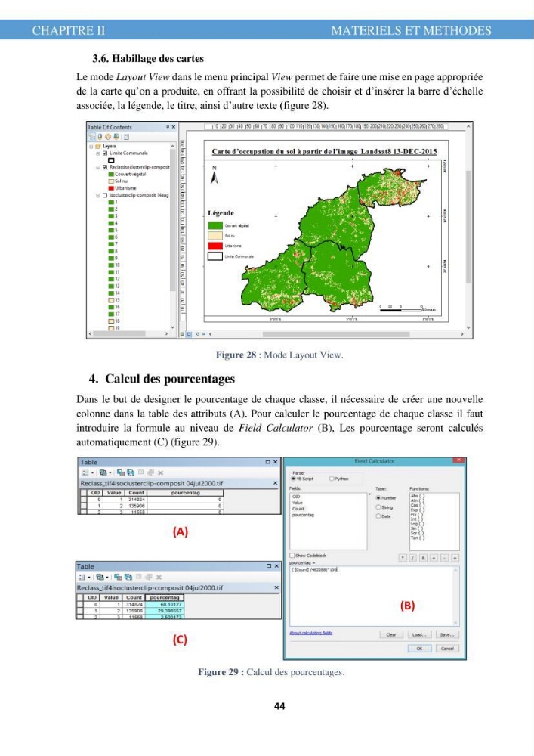Collapse the Layers group in Table Of Contents

click(91, 146)
